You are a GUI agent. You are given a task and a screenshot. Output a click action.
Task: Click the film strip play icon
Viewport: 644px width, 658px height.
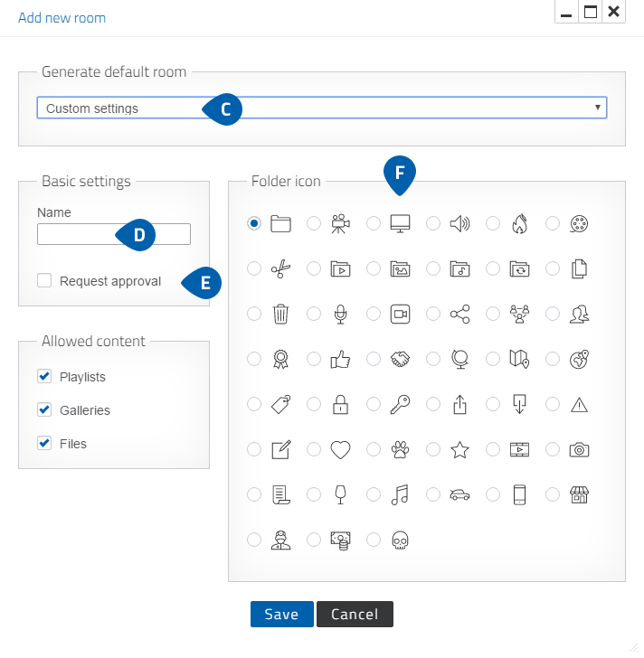click(x=519, y=450)
